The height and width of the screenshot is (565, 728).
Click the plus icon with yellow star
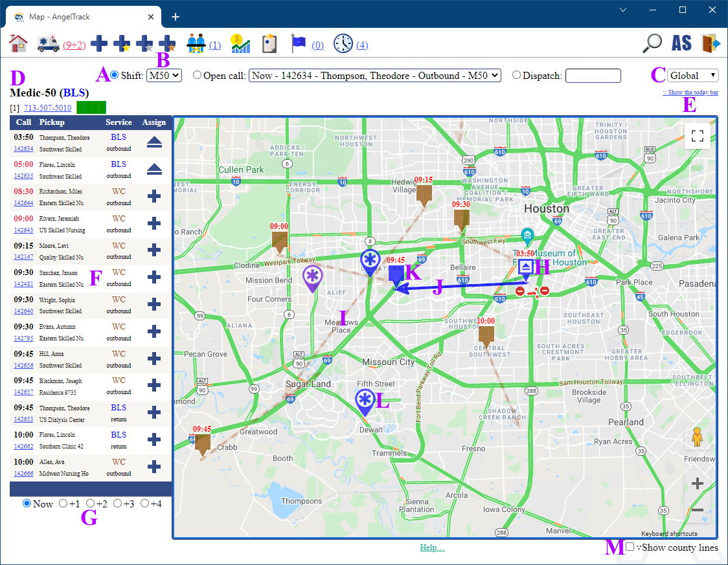pos(122,43)
